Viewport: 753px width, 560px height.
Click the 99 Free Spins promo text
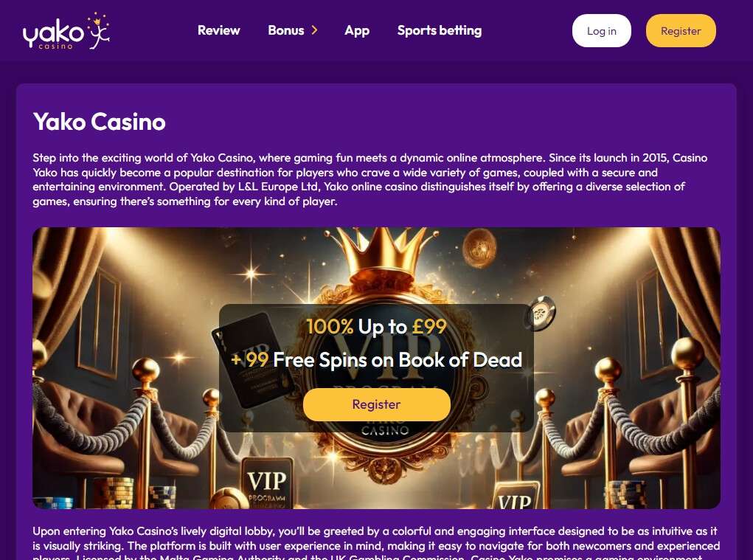click(x=376, y=360)
